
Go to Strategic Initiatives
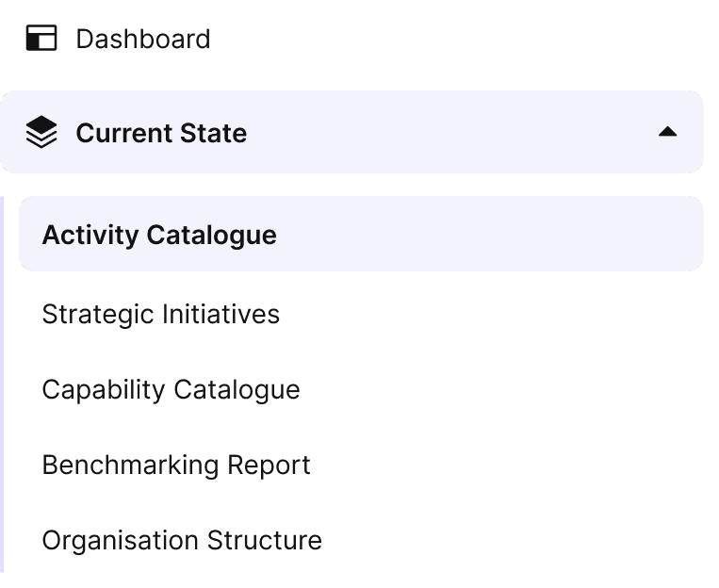[161, 314]
